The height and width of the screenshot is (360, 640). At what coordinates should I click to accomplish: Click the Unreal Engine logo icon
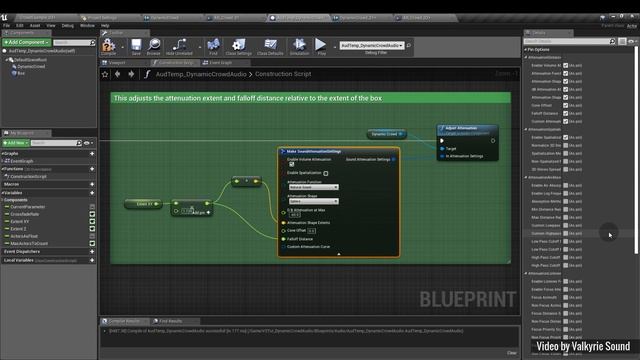pos(4,18)
